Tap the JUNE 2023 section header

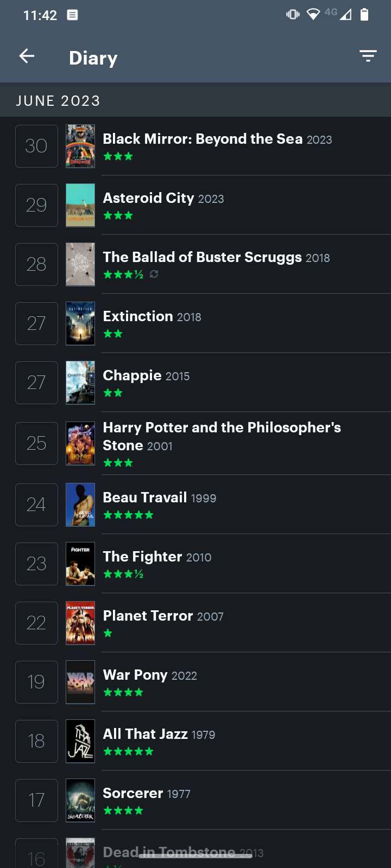(x=58, y=101)
